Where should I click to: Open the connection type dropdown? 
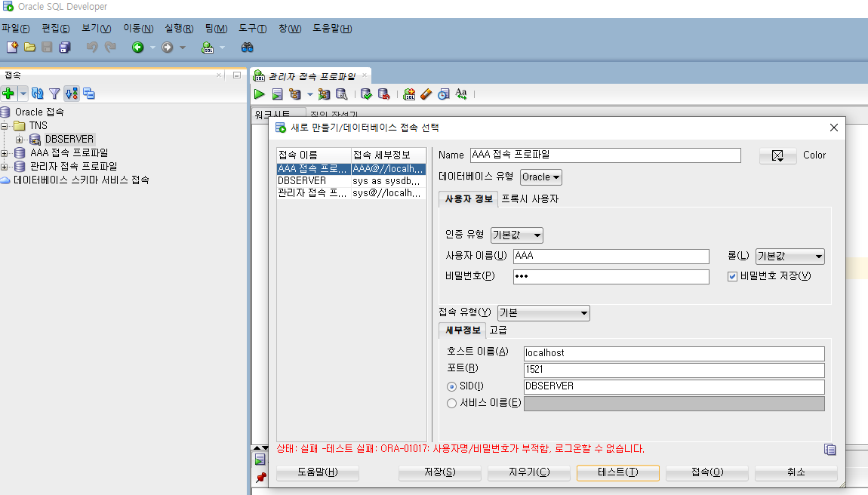[543, 313]
